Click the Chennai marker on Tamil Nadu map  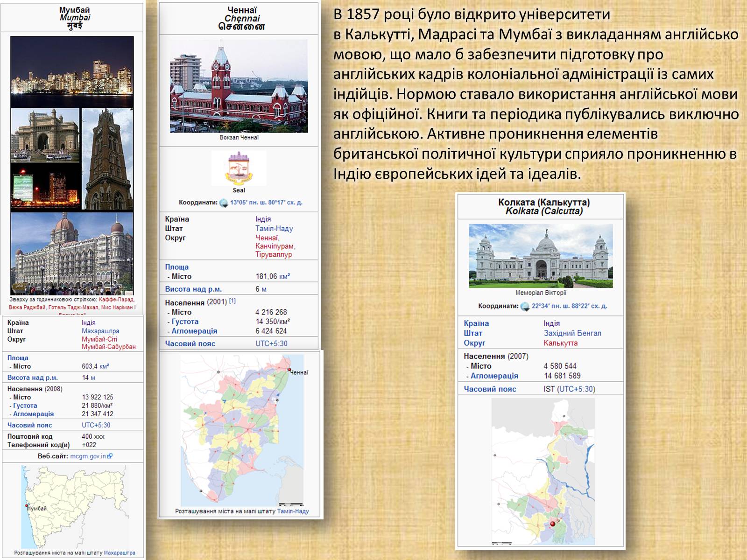289,370
